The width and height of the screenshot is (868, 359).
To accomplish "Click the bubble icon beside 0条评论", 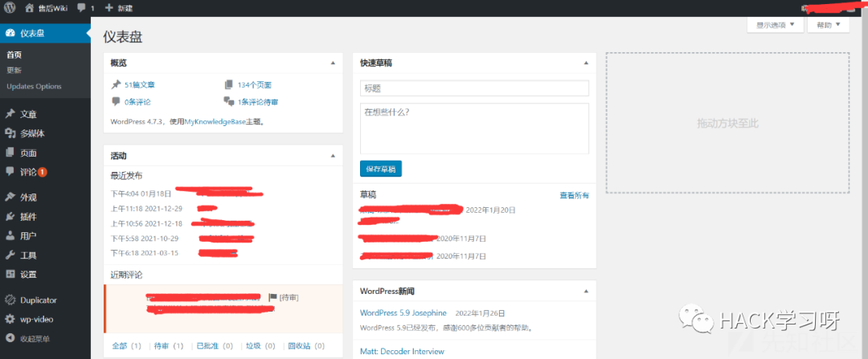I will click(116, 102).
